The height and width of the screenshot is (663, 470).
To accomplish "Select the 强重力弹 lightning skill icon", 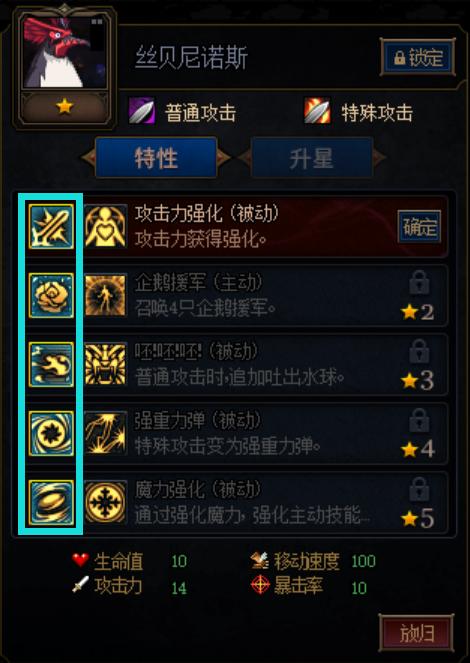I will pyautogui.click(x=106, y=433).
